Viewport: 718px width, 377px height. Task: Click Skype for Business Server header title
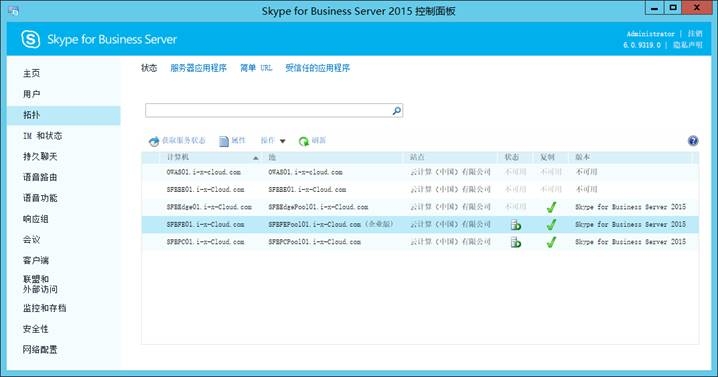(x=112, y=39)
